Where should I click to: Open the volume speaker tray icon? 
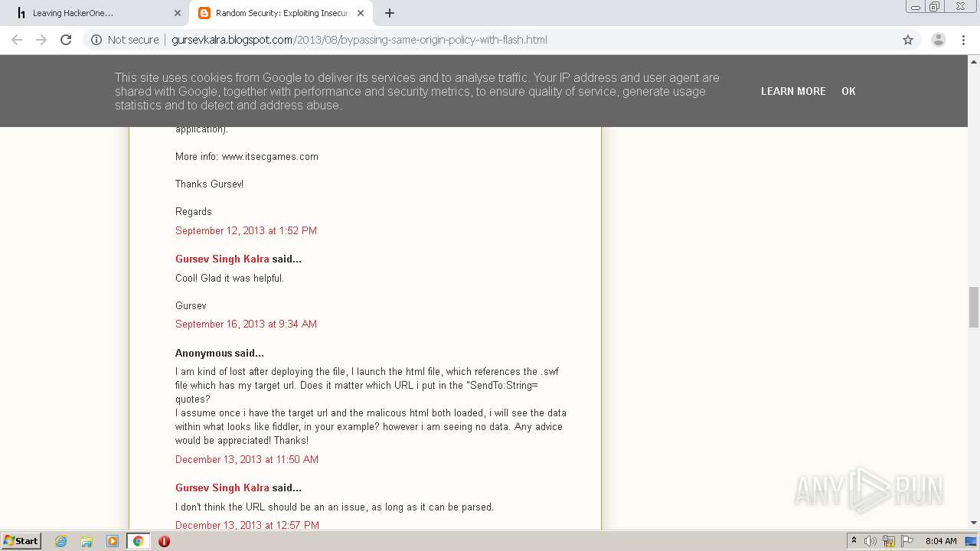tap(871, 541)
